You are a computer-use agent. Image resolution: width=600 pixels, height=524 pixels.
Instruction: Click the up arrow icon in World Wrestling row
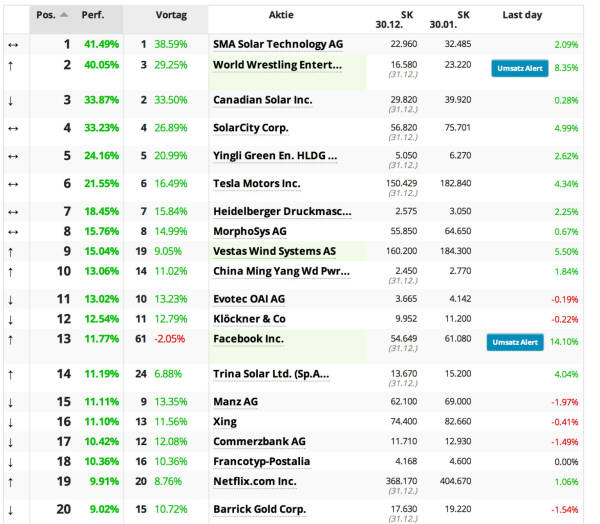[10, 65]
